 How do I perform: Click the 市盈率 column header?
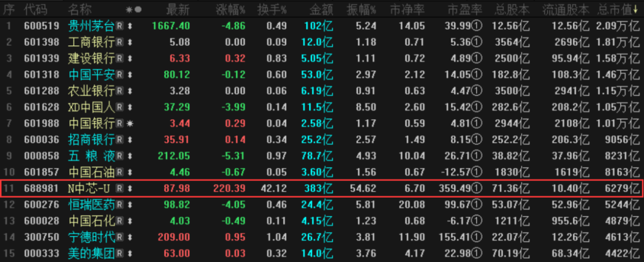[464, 10]
